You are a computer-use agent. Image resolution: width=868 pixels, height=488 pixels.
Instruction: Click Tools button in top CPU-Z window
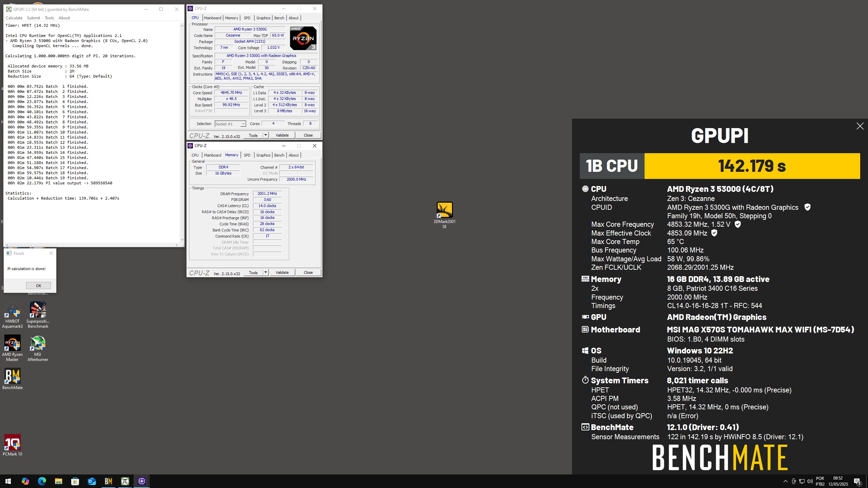coord(253,135)
